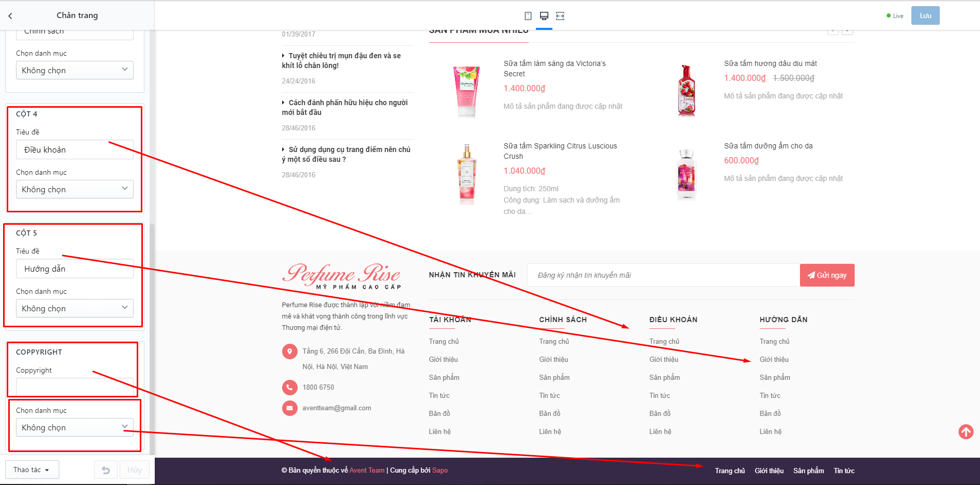Open article 'Sử dụng dụng cụ trang điểm'
Screen dimensions: 980x485
coord(346,155)
